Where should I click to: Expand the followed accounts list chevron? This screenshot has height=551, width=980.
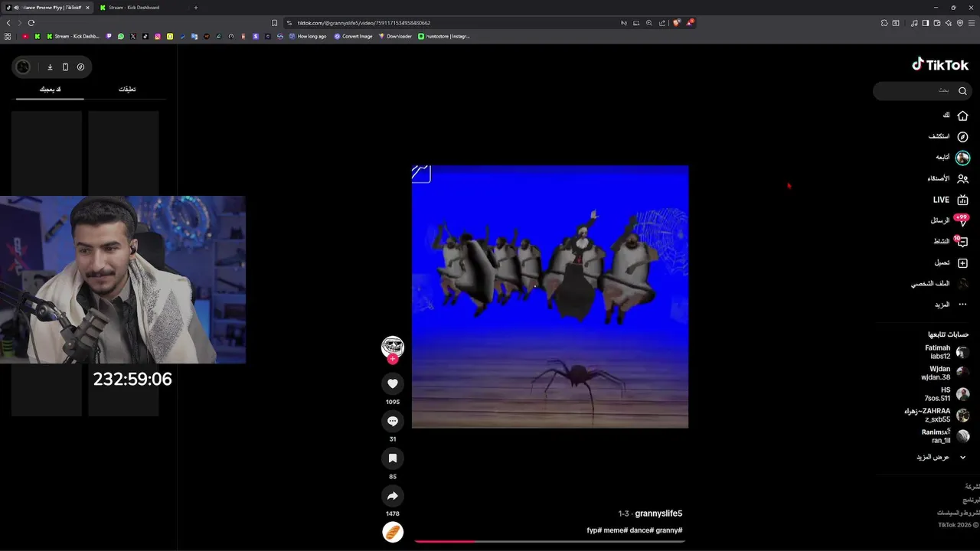point(963,457)
